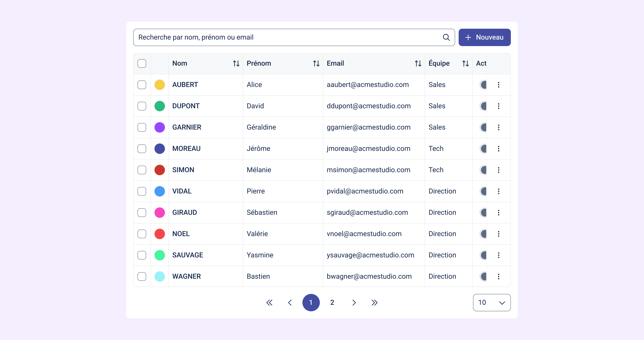
Task: Sort by Prénom column arrows
Action: click(316, 63)
